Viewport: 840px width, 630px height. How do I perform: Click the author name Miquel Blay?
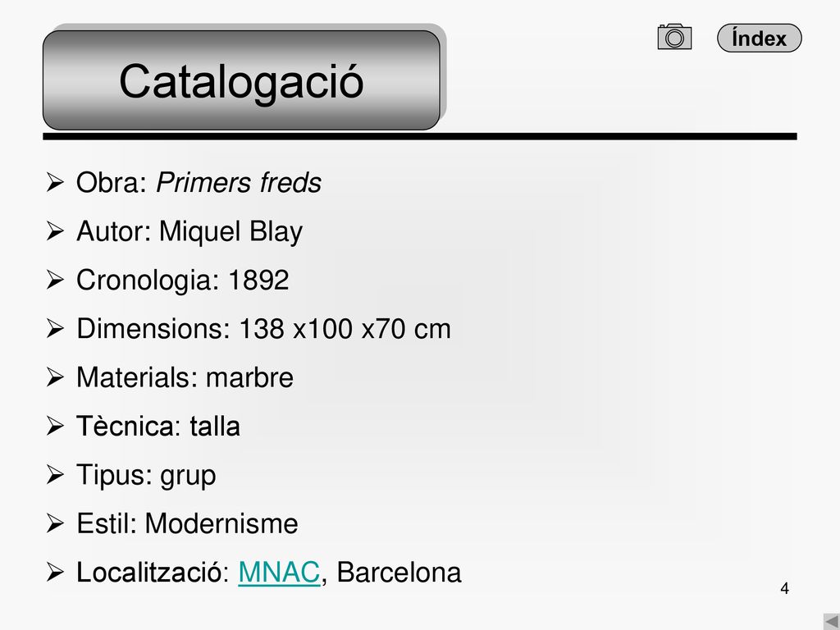point(231,232)
